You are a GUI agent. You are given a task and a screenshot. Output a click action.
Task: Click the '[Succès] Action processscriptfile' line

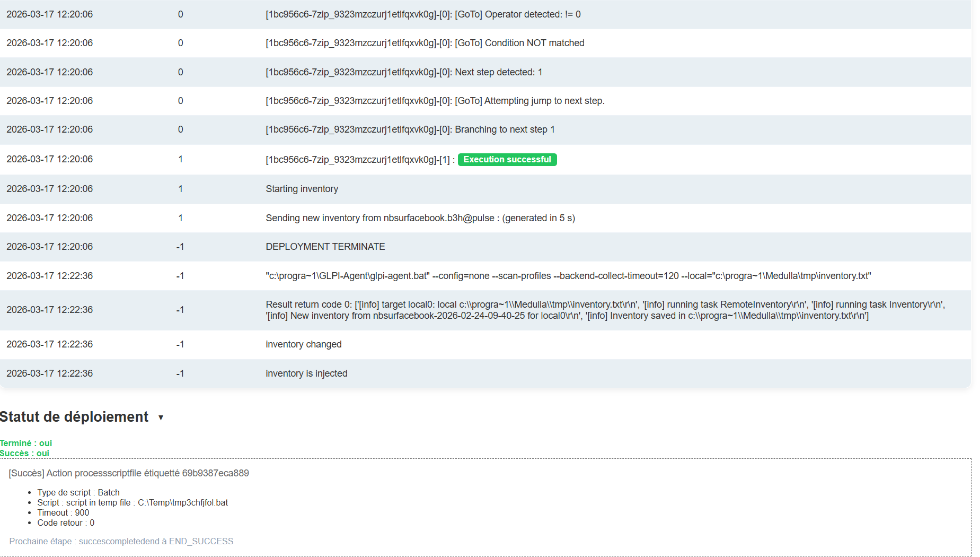(129, 473)
